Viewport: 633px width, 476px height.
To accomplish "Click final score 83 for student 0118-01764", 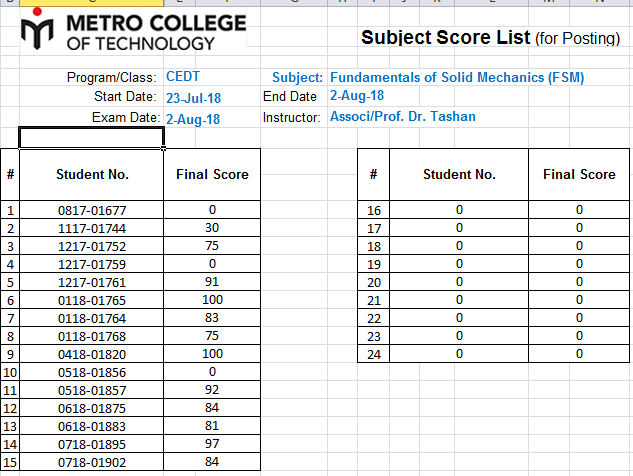I will click(x=212, y=318).
